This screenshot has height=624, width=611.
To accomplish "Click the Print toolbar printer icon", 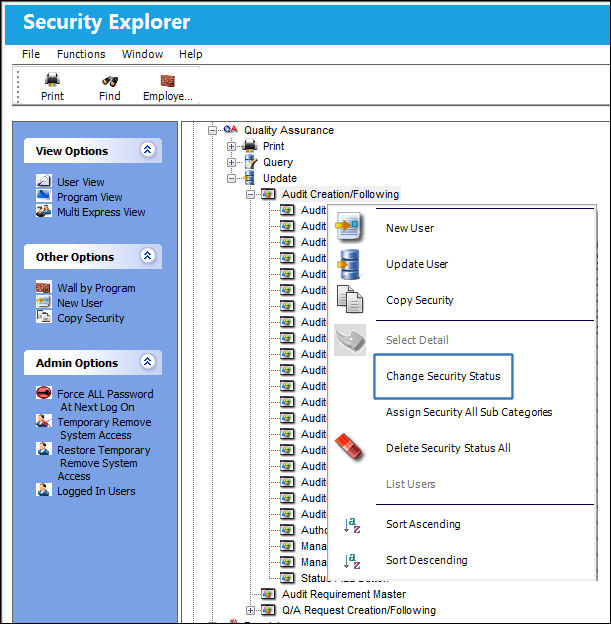I will (x=52, y=80).
